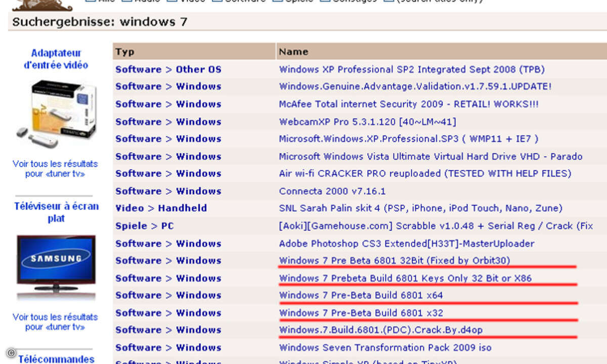Viewport: 607px width, 364px height.
Task: Open 'Windows Seven Transformation Pack 2009 iso' result
Action: (385, 348)
